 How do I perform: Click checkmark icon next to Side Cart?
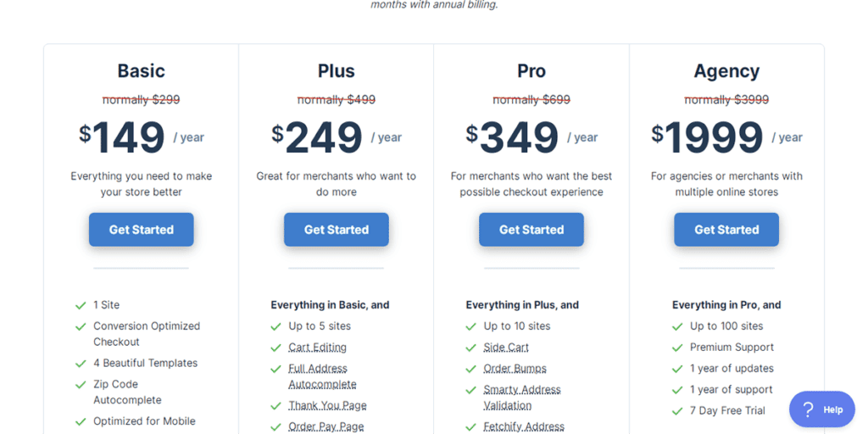coord(470,348)
